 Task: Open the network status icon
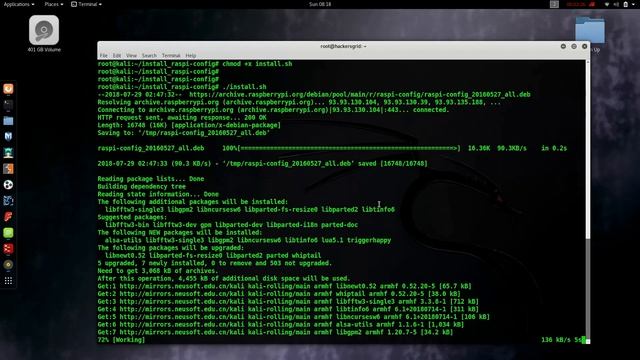click(607, 4)
